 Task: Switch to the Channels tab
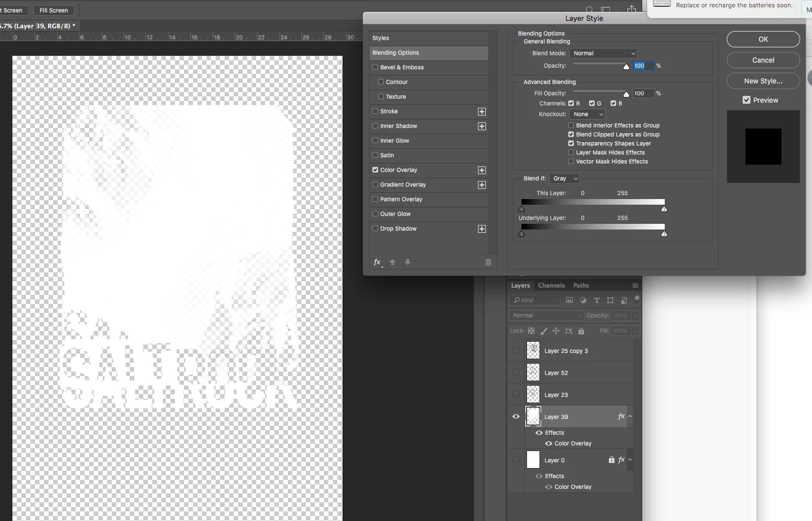(551, 285)
